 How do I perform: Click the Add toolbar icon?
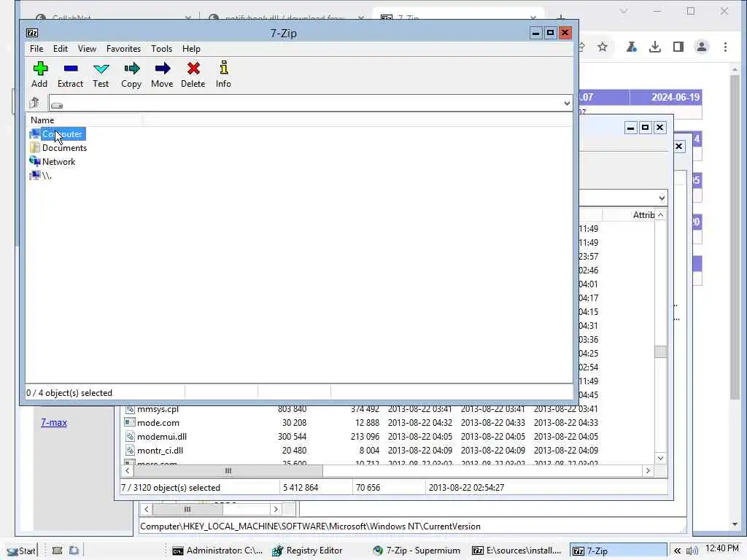(x=40, y=69)
